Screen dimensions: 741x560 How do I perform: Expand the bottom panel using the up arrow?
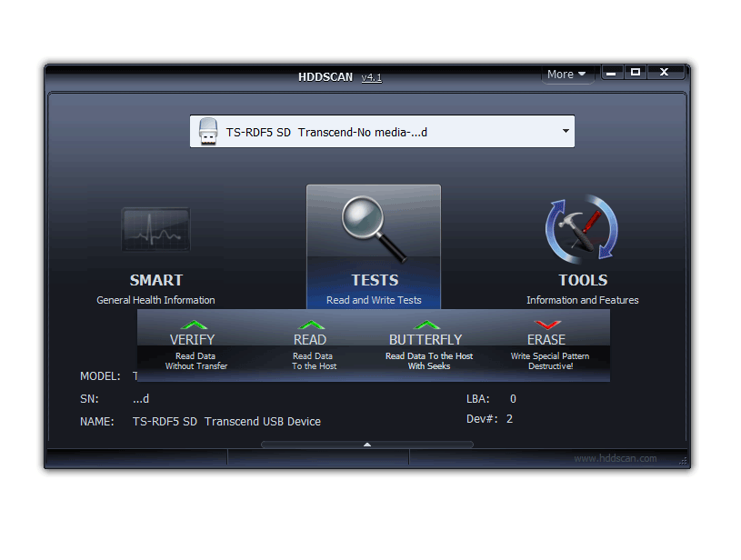point(367,445)
